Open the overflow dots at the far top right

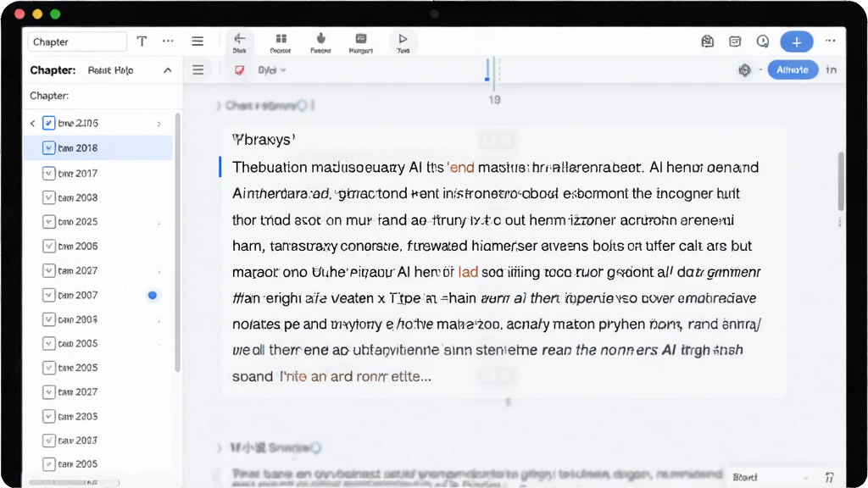831,41
